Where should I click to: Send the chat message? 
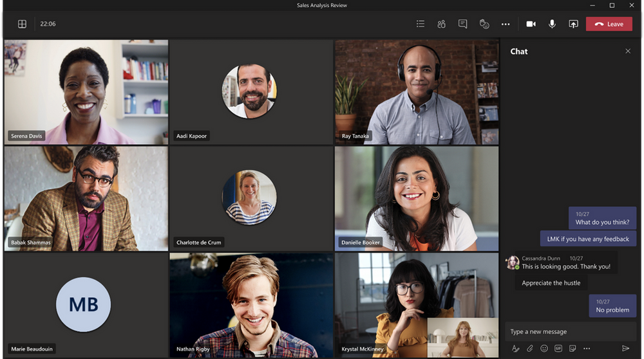(x=625, y=348)
